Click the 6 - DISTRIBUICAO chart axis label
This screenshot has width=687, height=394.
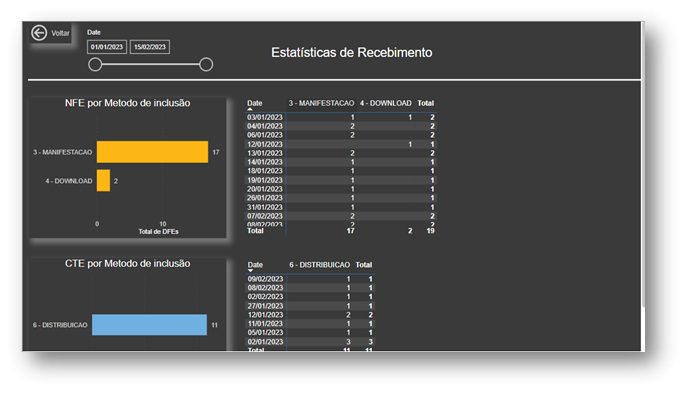click(x=60, y=325)
